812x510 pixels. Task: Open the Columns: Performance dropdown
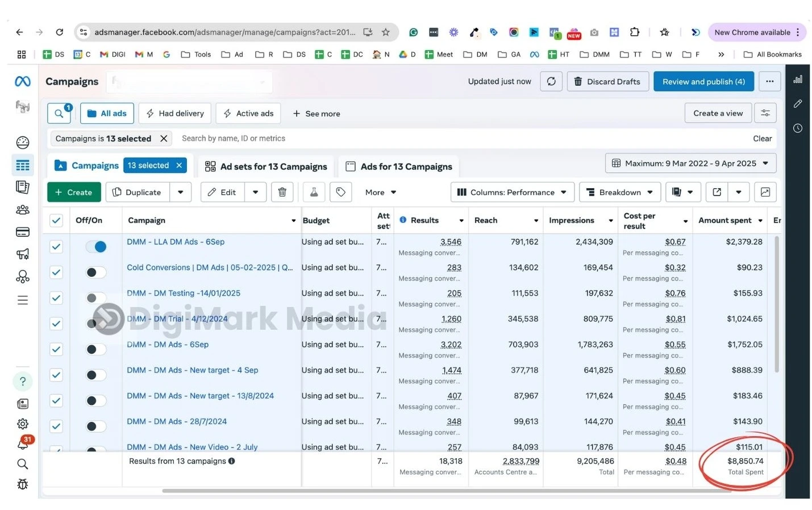(x=512, y=192)
